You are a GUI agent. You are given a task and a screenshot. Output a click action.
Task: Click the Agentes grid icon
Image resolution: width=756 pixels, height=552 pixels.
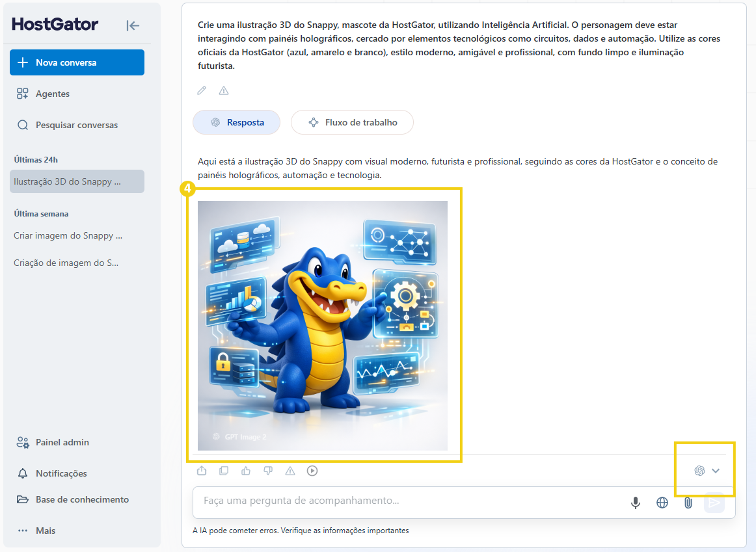click(23, 94)
